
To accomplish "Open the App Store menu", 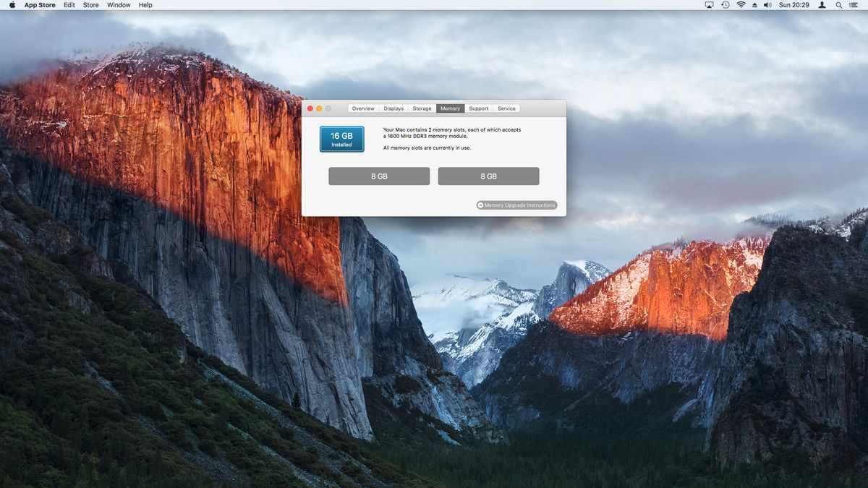I will pos(40,5).
